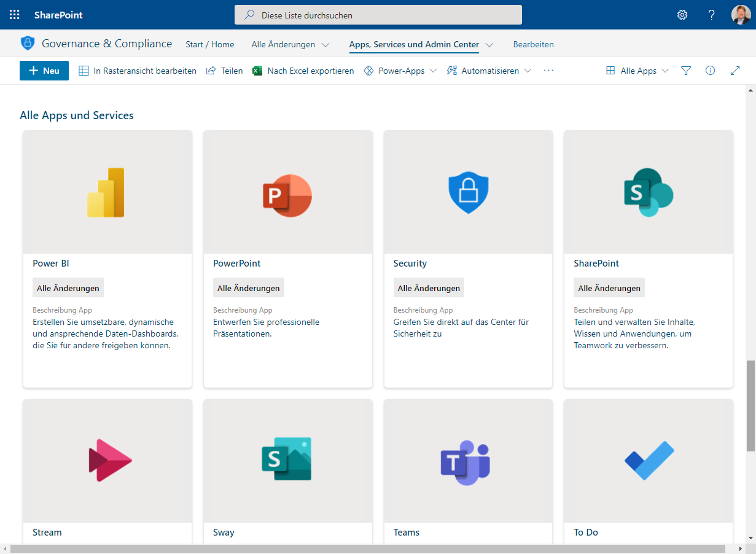Click the Security shield lock icon
756x554 pixels.
click(x=468, y=192)
